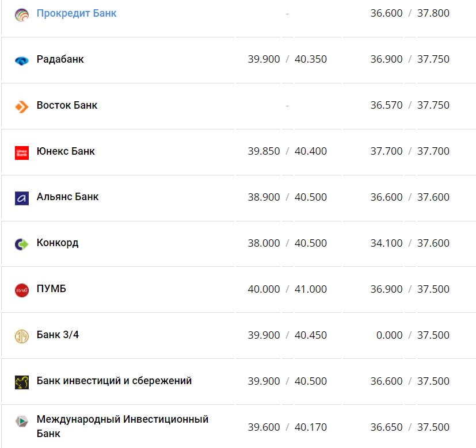Click the Альянс Банк logo icon
The height and width of the screenshot is (448, 476).
pyautogui.click(x=21, y=198)
